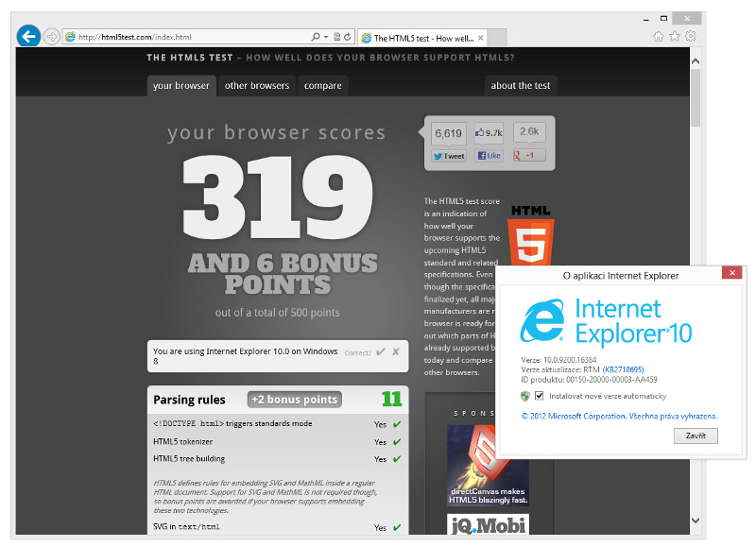This screenshot has width=756, height=547.
Task: Close the HTML5 test browser tab
Action: [481, 38]
